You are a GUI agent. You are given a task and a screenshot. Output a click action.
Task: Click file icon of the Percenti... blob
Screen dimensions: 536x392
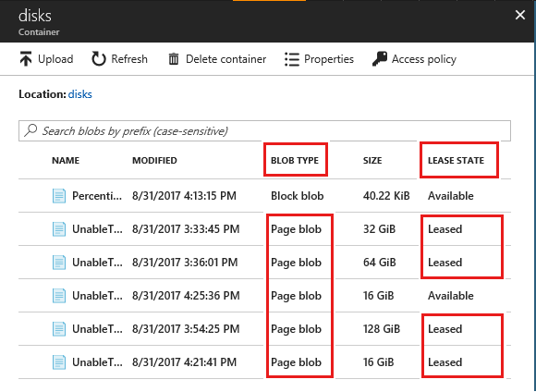tap(59, 196)
